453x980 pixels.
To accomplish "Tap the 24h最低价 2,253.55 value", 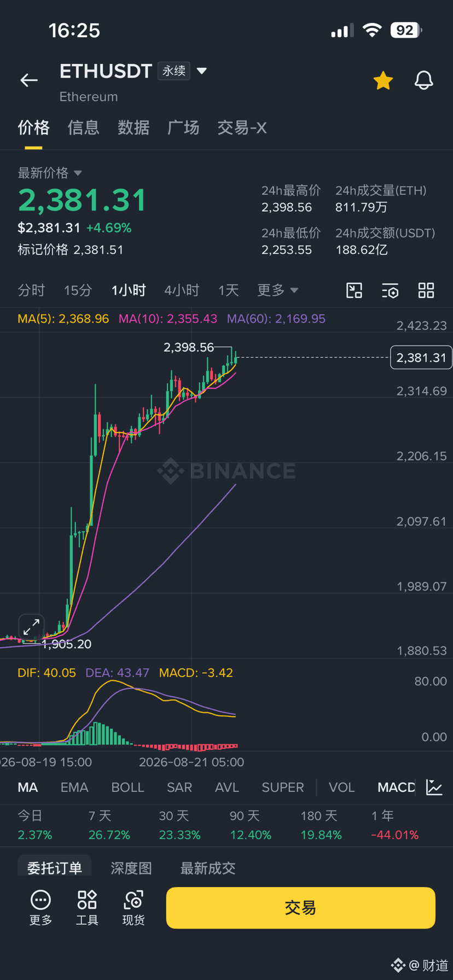I will (287, 250).
